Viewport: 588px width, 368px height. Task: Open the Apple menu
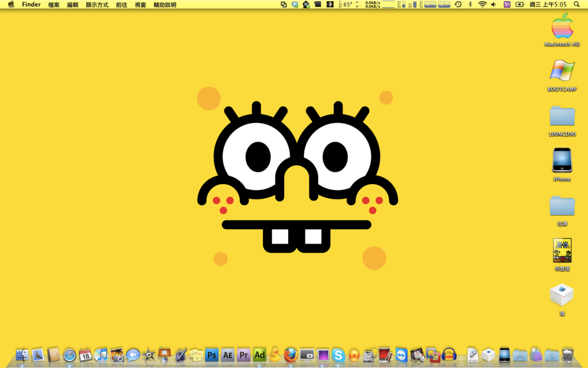pos(11,5)
